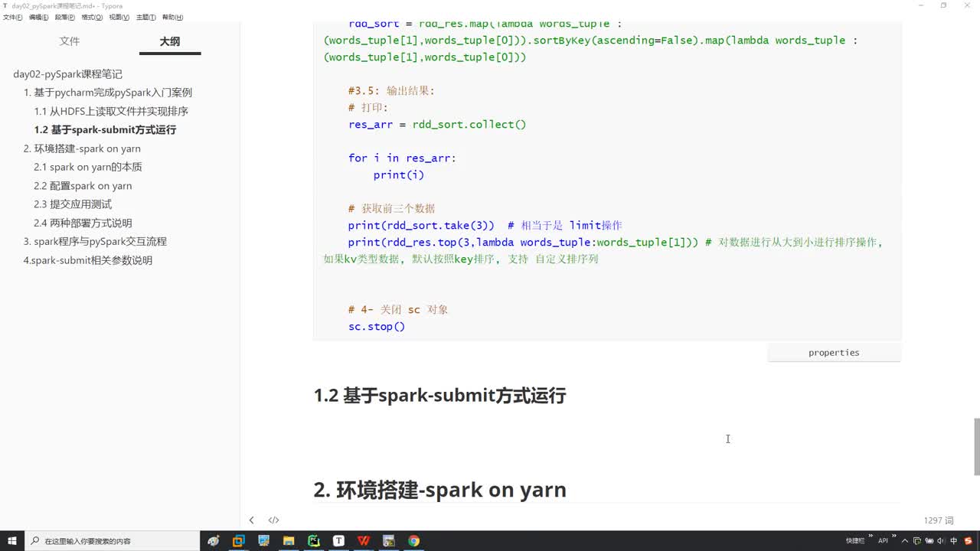Click the #3.5: 输出结果 comment
The height and width of the screenshot is (551, 980).
391,91
